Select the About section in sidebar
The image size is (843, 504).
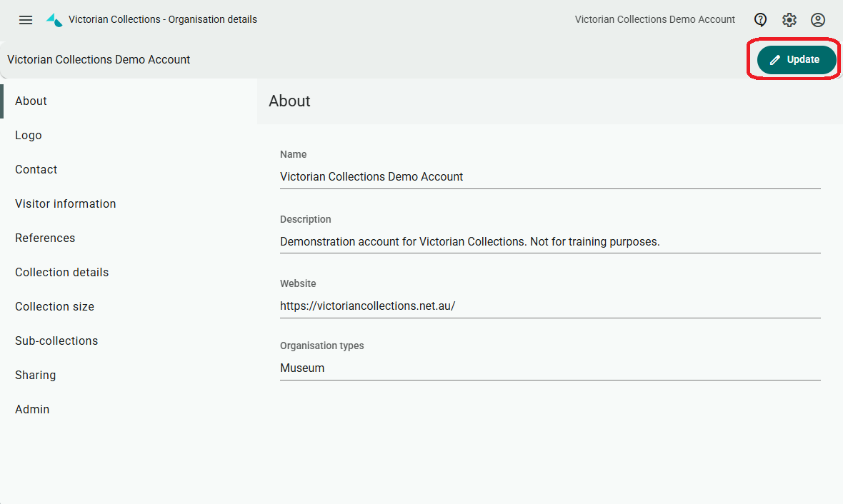[x=31, y=101]
